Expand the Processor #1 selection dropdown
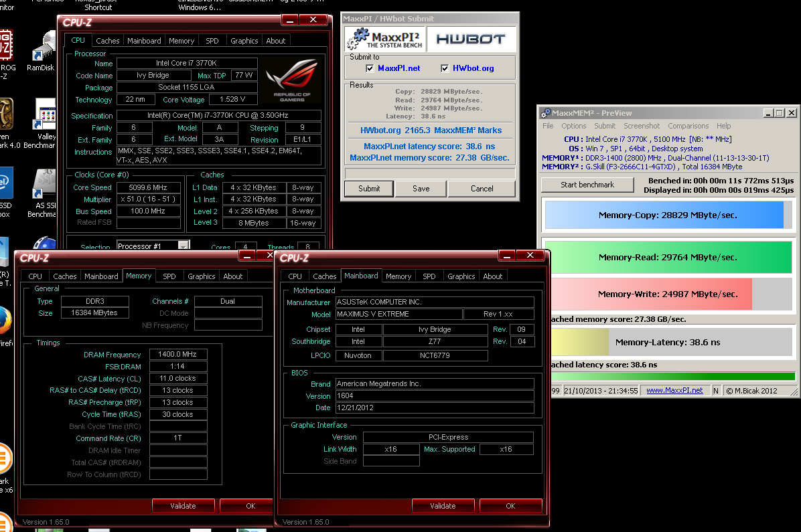The width and height of the screenshot is (801, 532). pos(184,246)
